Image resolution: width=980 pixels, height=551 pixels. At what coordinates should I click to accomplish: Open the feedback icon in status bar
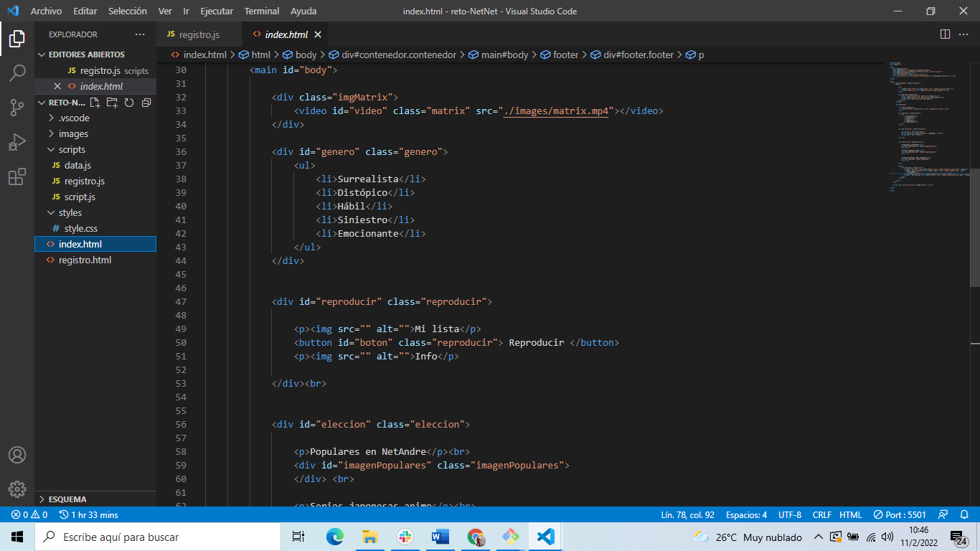pos(943,514)
